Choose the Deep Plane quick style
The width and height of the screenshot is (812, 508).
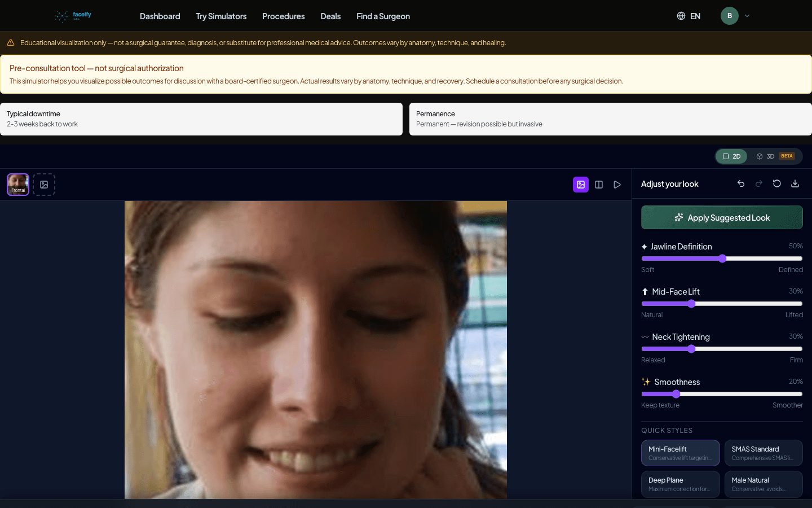pyautogui.click(x=681, y=484)
